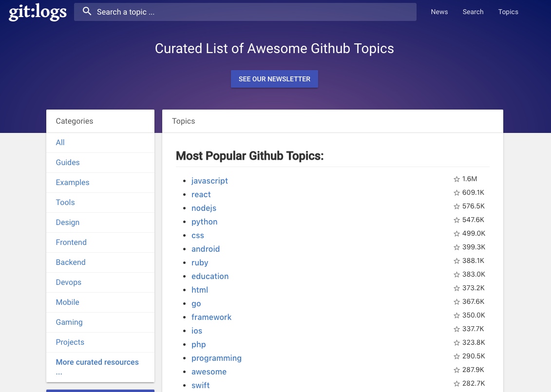Open the css topic

(x=198, y=236)
